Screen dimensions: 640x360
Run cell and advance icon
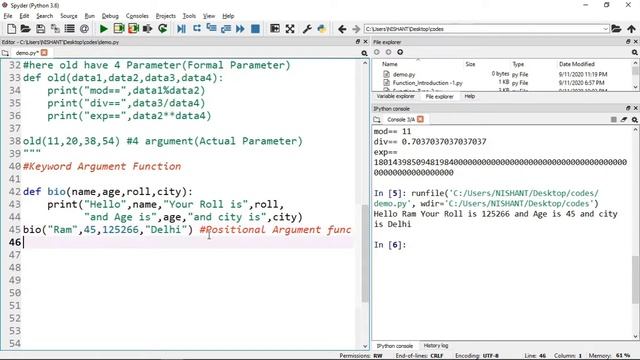(133, 29)
